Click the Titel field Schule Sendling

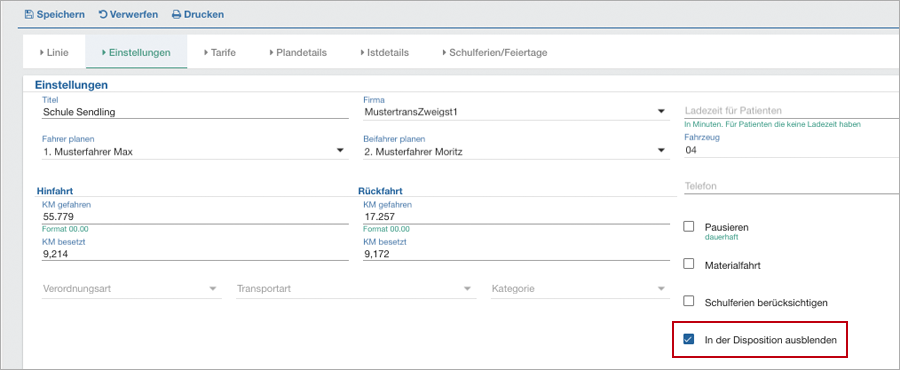[195, 112]
